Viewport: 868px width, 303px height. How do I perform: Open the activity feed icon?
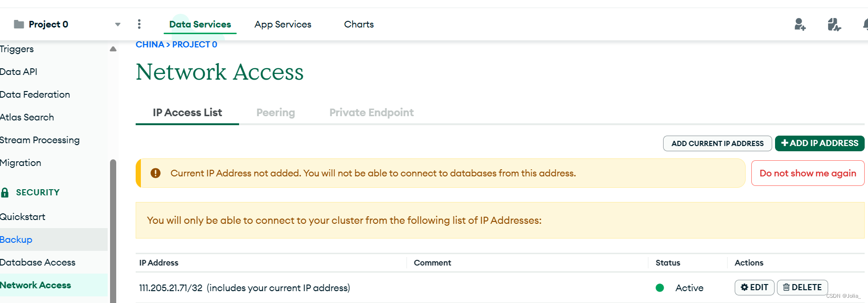[834, 25]
